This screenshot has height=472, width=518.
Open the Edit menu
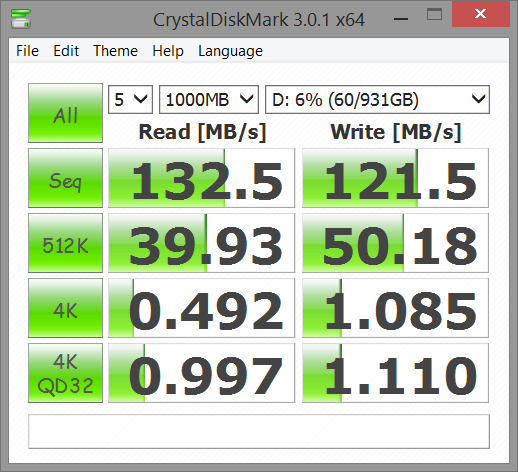tap(66, 51)
